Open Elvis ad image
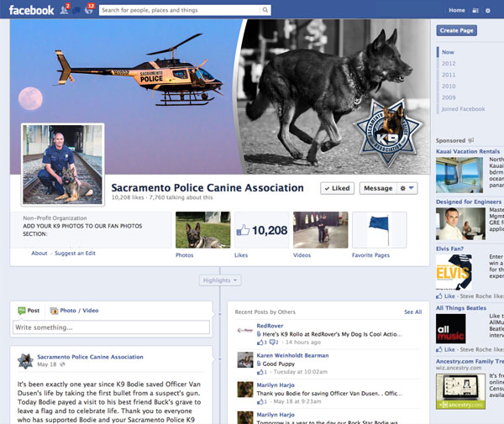Viewport: 504px width, 424px height. click(x=454, y=272)
